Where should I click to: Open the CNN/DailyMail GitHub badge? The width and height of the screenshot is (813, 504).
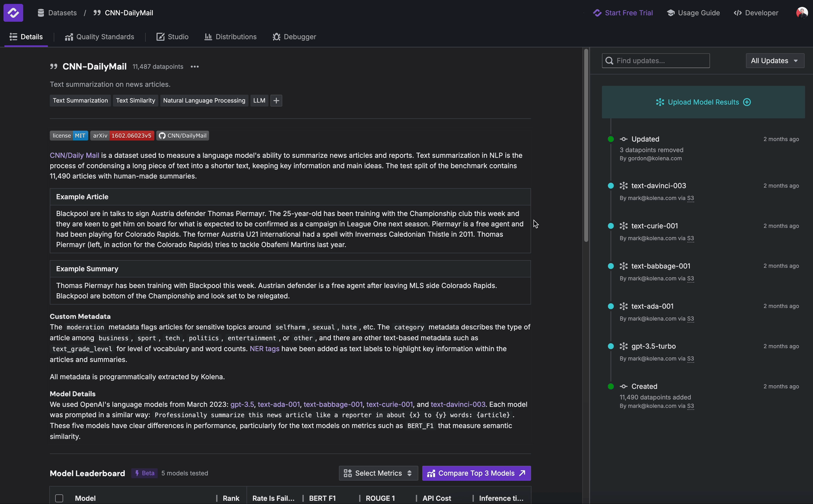pos(183,135)
